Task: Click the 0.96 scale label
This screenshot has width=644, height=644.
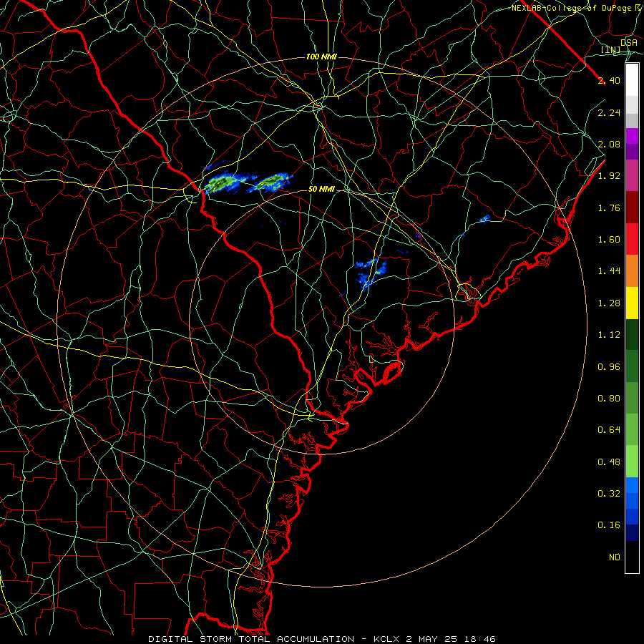Action: click(x=609, y=367)
